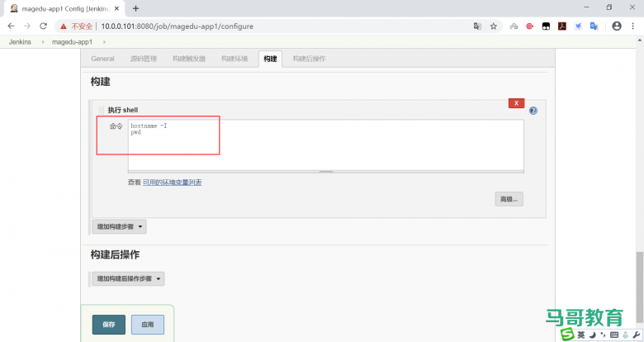Click the browser forward arrow
This screenshot has width=644, height=342.
coord(27,26)
